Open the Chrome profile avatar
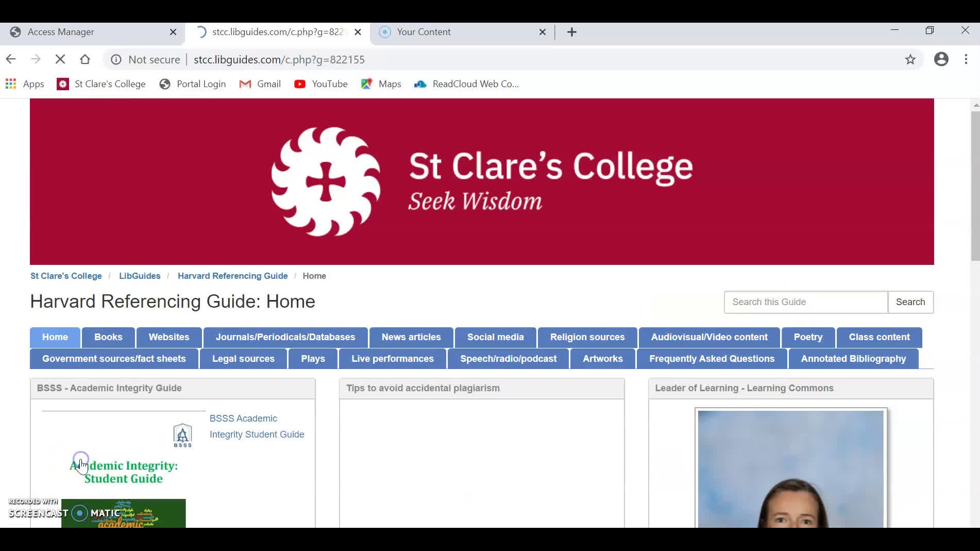Viewport: 980px width, 551px height. (941, 59)
